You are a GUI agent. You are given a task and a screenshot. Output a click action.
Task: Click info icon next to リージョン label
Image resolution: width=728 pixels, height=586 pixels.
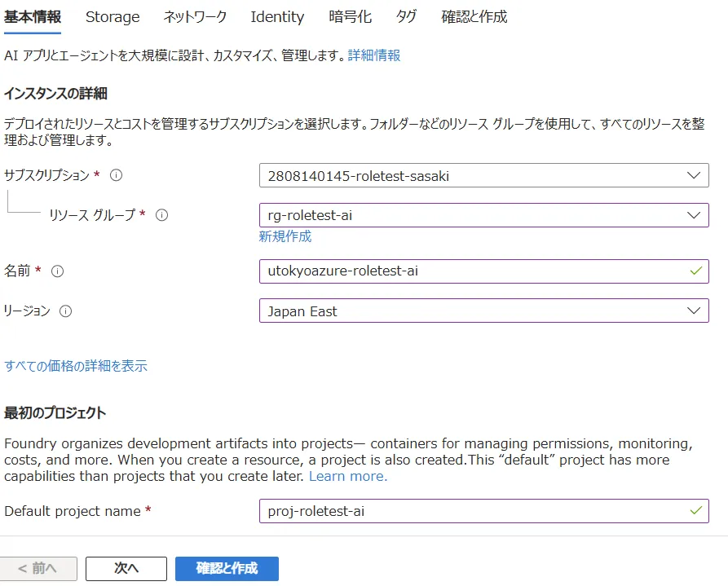(x=65, y=311)
